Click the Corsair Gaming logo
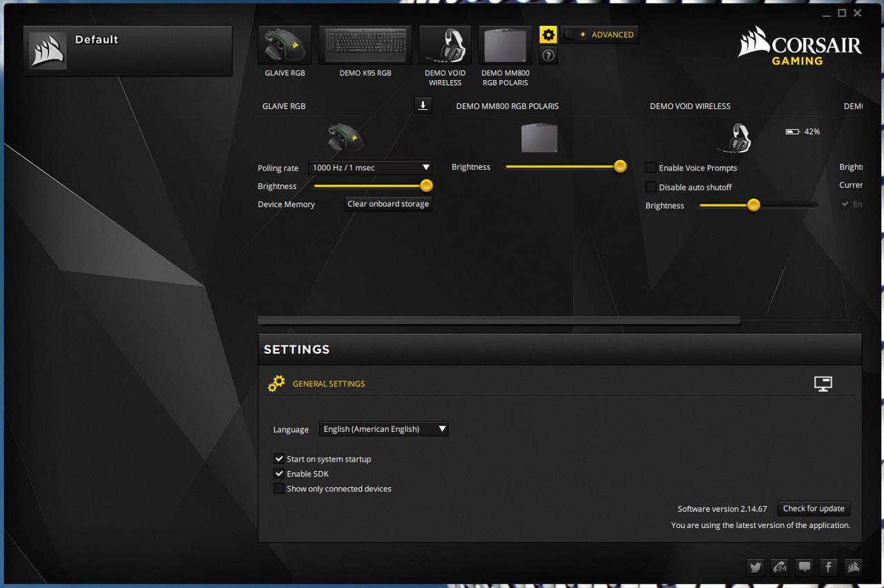Image resolution: width=884 pixels, height=588 pixels. pos(800,46)
